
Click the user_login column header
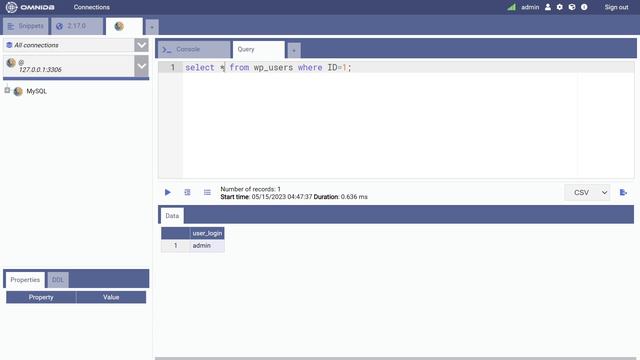click(207, 233)
